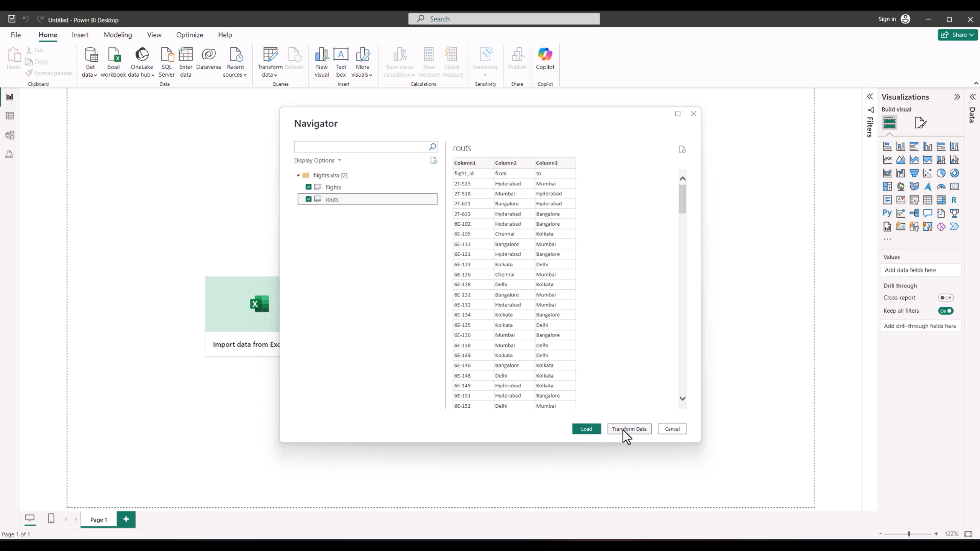Viewport: 980px width, 551px height.
Task: Click the refresh preview icon beside routs
Action: [682, 149]
